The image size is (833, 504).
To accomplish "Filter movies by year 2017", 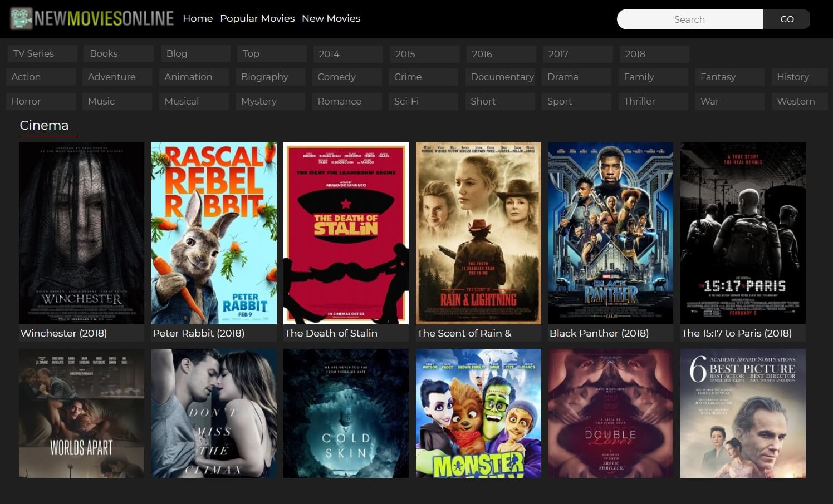I will pyautogui.click(x=578, y=54).
